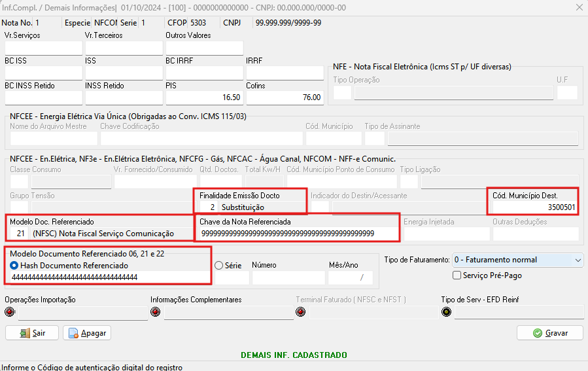Click Substituição description text

click(x=243, y=207)
